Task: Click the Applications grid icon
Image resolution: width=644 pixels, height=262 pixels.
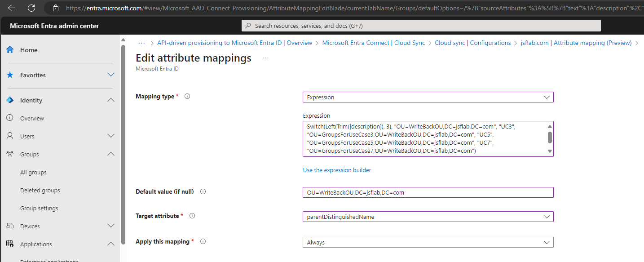Action: pos(10,244)
